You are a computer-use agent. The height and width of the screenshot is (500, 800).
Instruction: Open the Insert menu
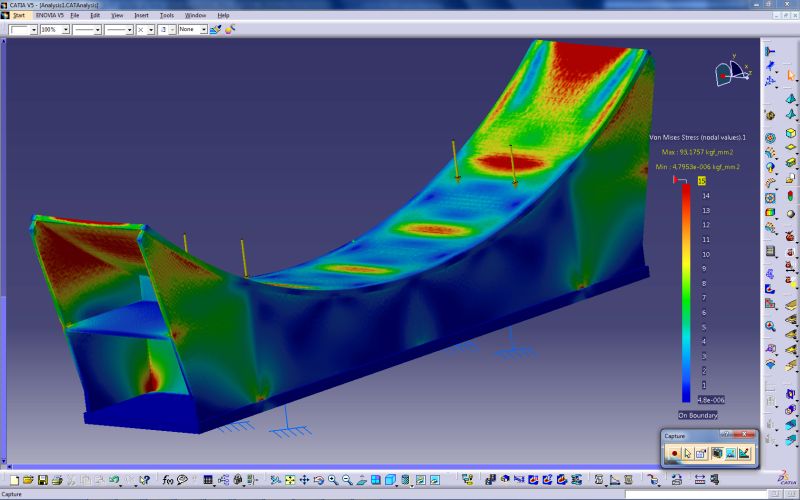[141, 16]
